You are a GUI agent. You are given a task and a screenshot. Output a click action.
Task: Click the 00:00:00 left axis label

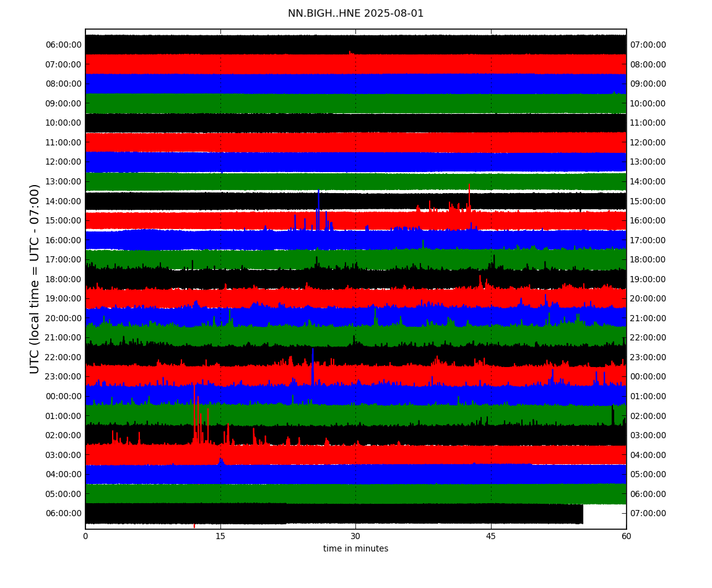click(64, 396)
